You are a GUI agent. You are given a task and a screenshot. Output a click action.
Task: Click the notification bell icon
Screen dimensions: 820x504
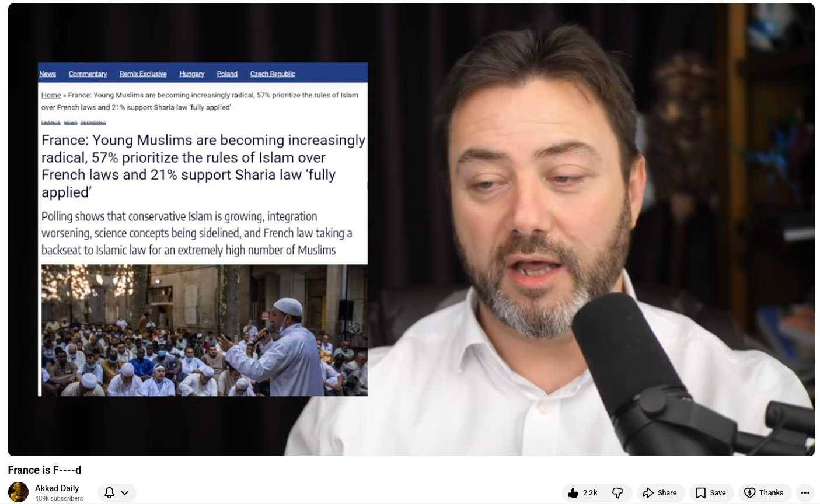coord(109,493)
